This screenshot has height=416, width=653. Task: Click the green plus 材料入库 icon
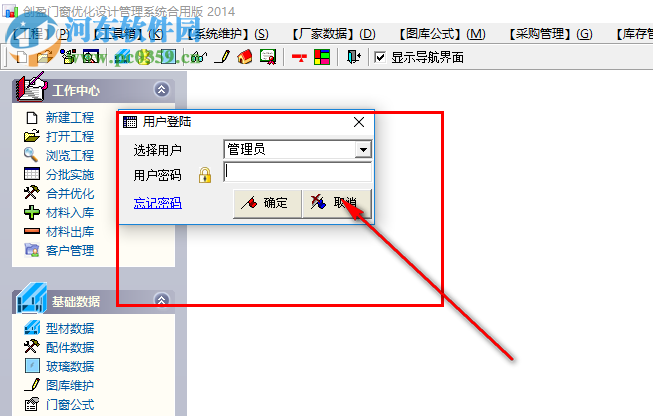32,212
